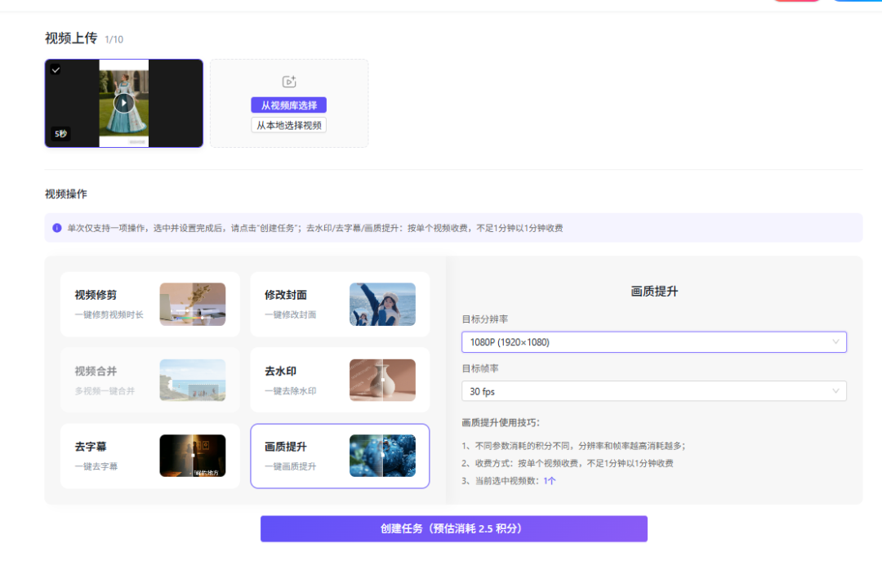This screenshot has width=882, height=588.
Task: Choose 从本地选择视频 button
Action: point(288,125)
